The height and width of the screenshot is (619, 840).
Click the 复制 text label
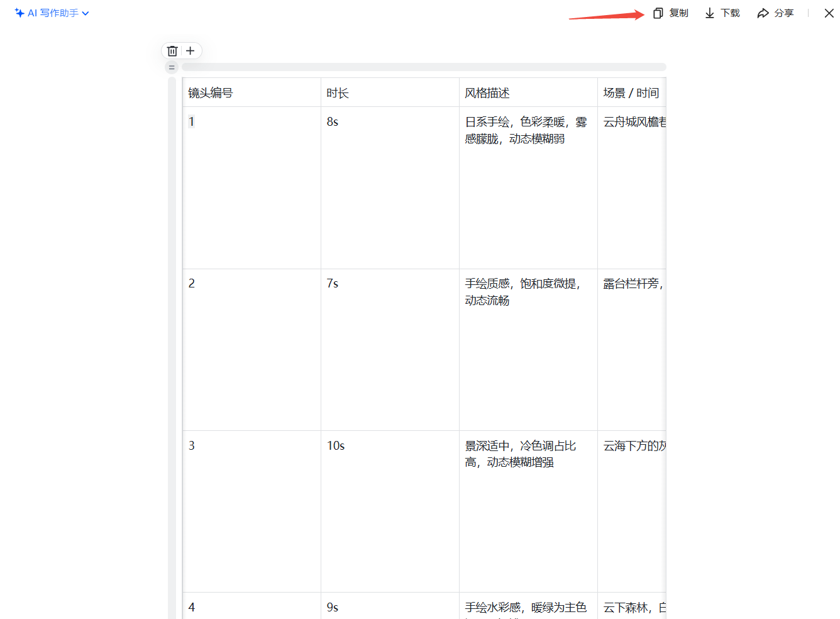click(x=678, y=13)
